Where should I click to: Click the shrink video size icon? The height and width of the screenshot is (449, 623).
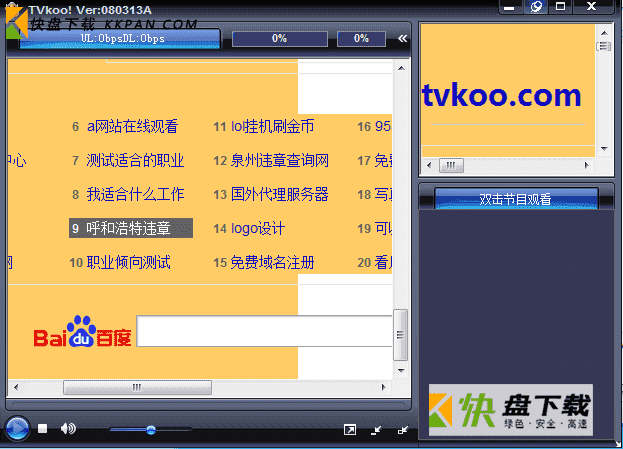click(x=376, y=430)
